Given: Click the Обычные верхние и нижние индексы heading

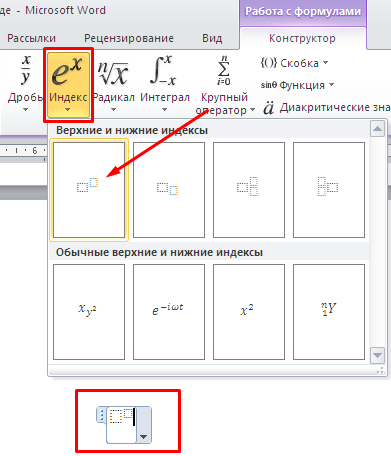Looking at the screenshot, I should 159,252.
